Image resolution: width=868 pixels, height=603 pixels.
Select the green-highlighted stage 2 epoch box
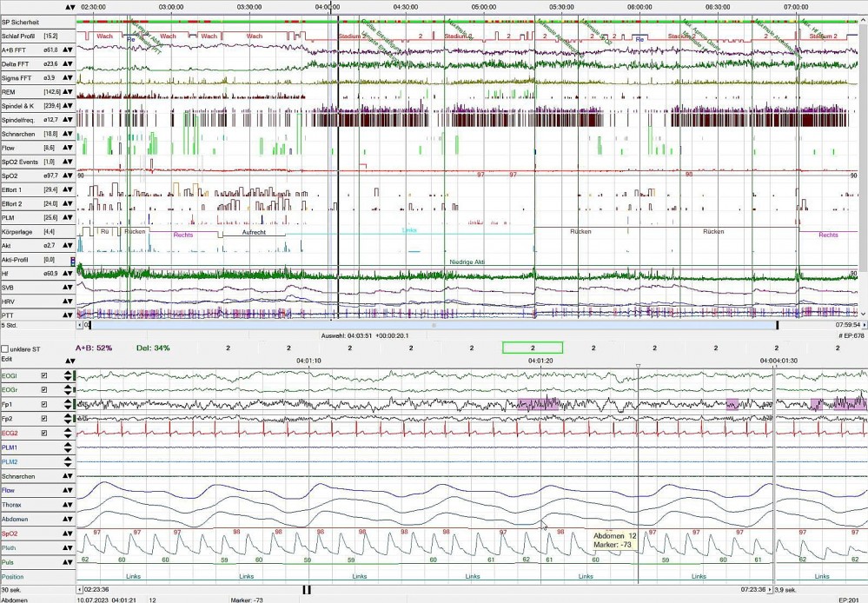[532, 348]
